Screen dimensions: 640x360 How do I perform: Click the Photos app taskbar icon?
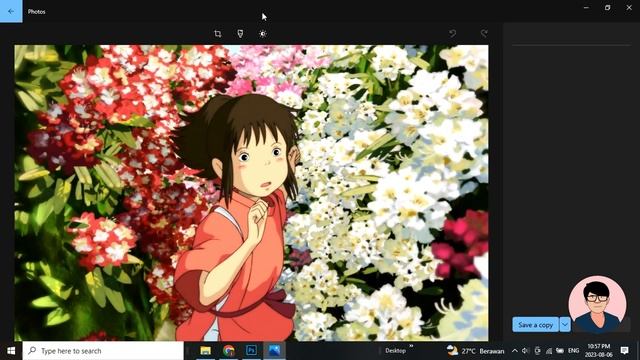click(274, 350)
